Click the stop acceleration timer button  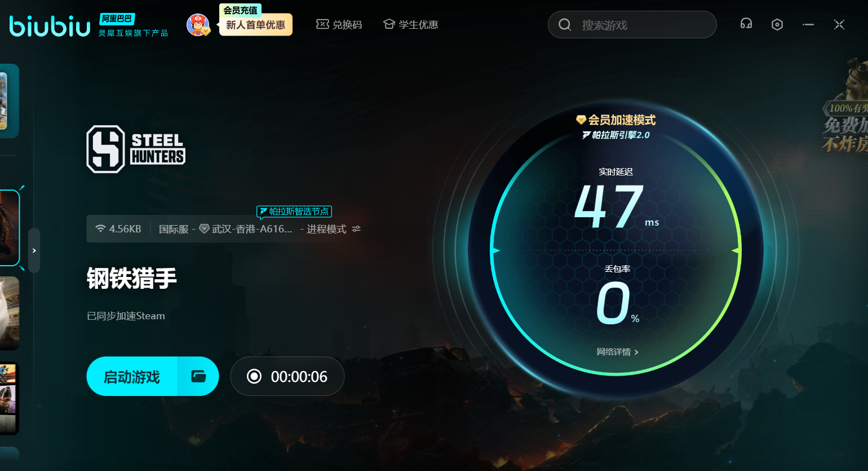coord(287,376)
